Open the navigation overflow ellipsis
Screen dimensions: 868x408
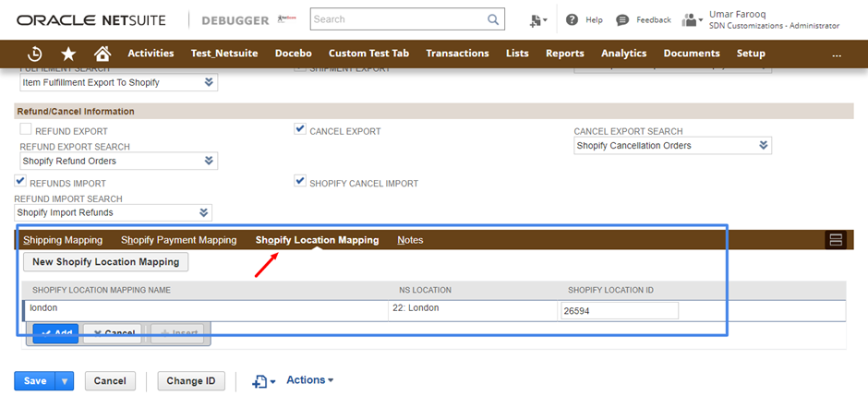point(837,54)
